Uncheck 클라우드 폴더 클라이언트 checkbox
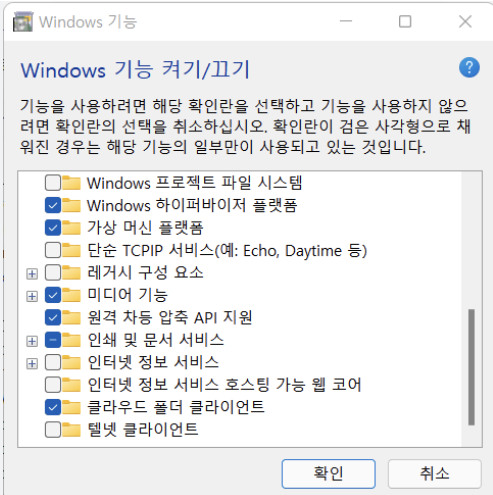Image resolution: width=493 pixels, height=495 pixels. (x=53, y=407)
